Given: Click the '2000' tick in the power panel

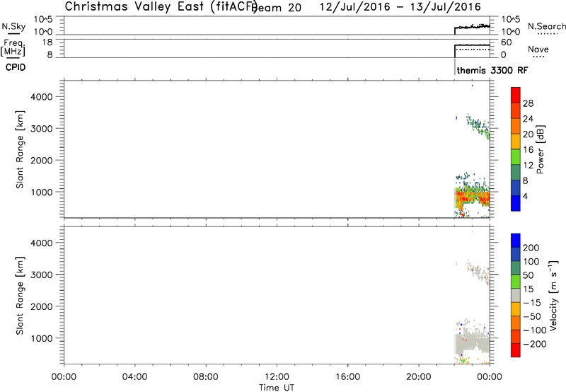Looking at the screenshot, I should click(42, 160).
